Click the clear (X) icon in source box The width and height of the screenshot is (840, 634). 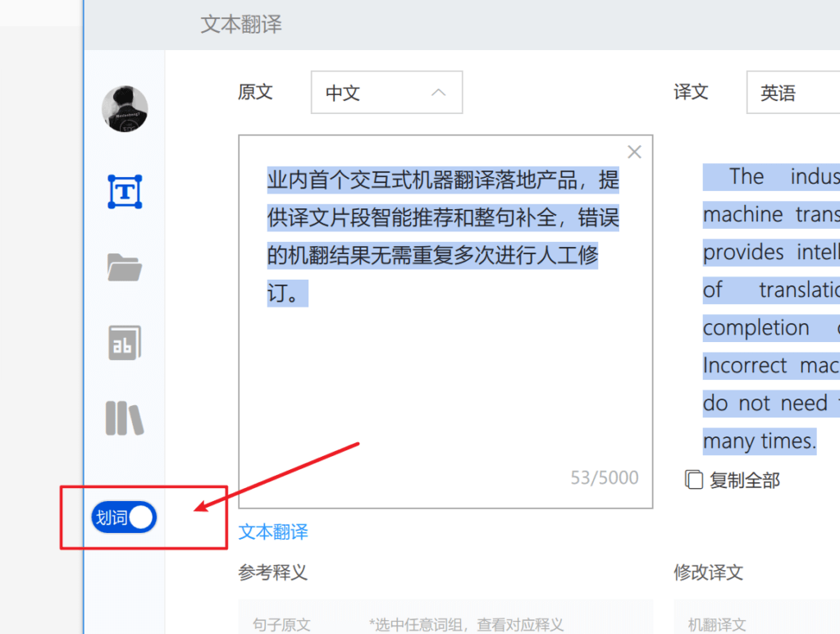(634, 151)
